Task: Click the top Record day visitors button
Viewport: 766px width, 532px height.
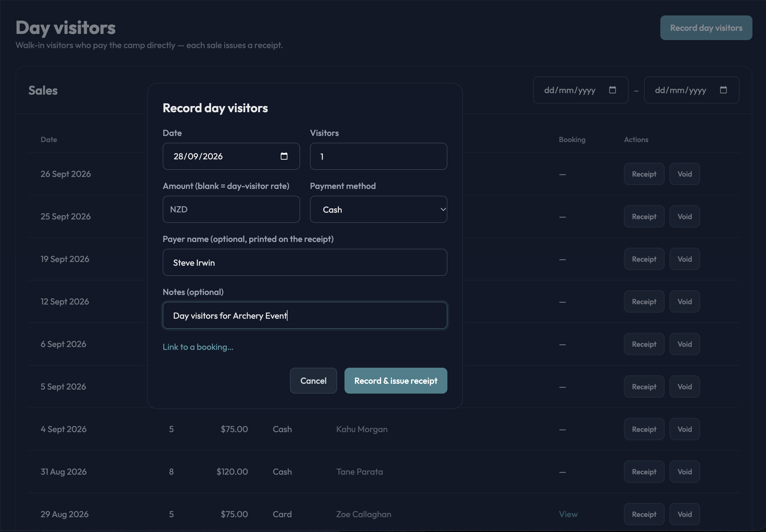Action: [706, 28]
